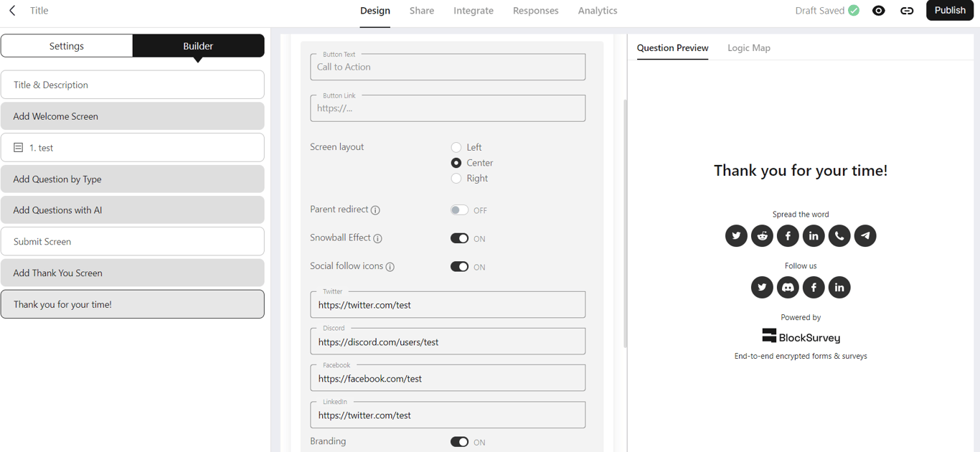Open the preview eye icon

[878, 11]
